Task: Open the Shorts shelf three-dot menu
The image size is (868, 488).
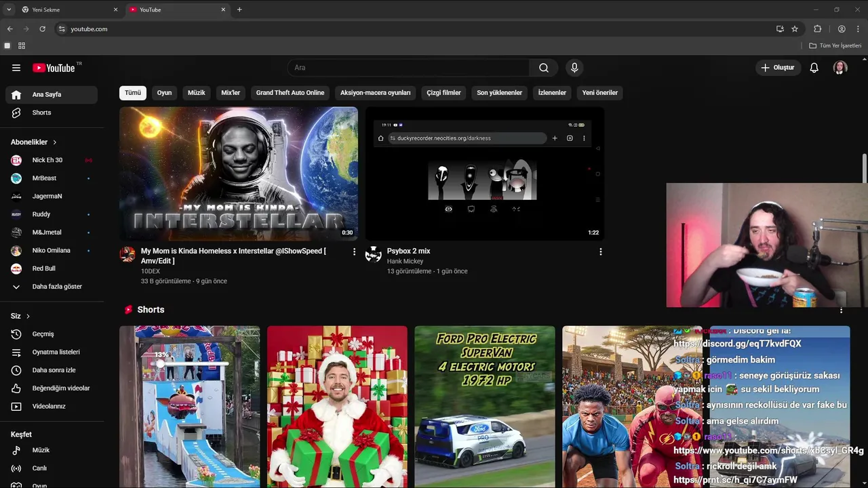Action: [841, 310]
